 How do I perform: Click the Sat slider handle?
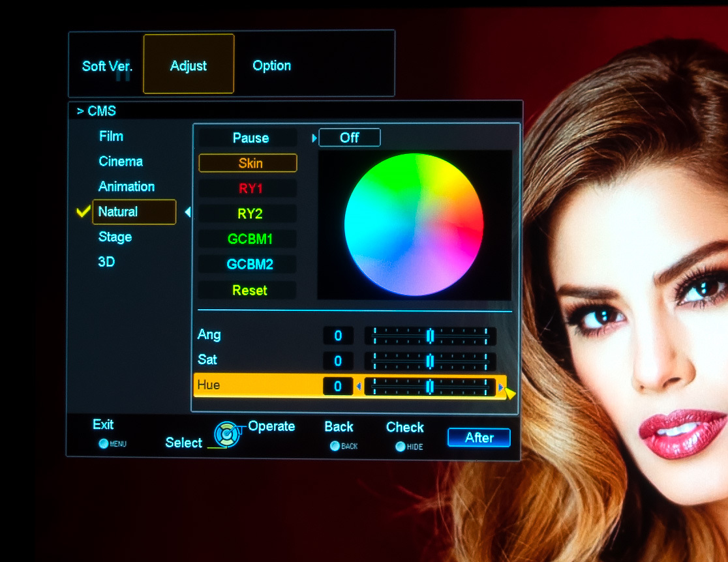[430, 361]
